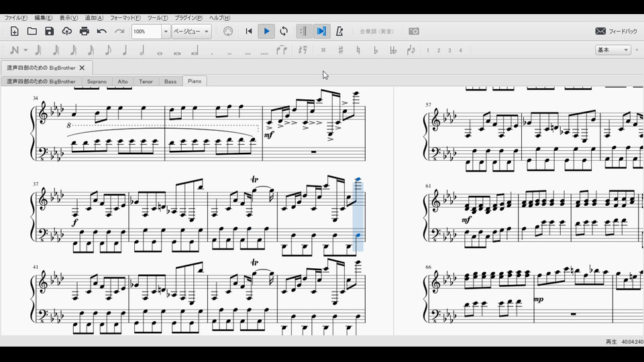Toggle concert pitch 合奏調(実音) button
644x362 pixels.
376,32
